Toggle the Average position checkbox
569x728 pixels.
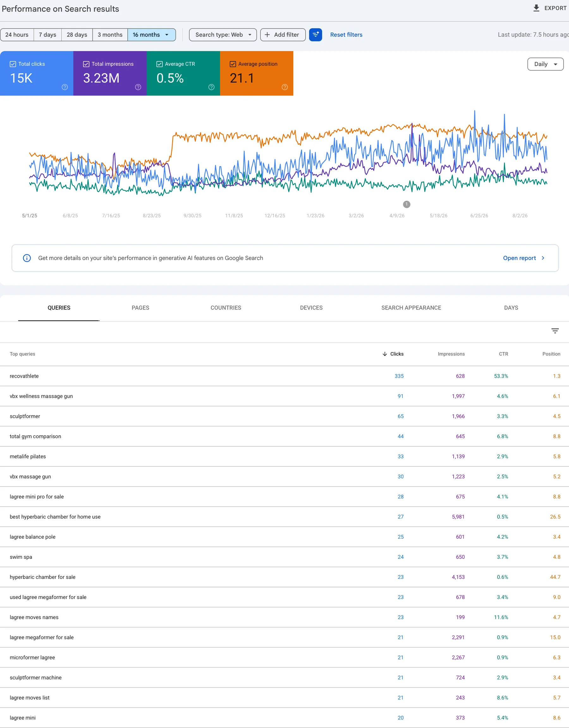pos(233,64)
